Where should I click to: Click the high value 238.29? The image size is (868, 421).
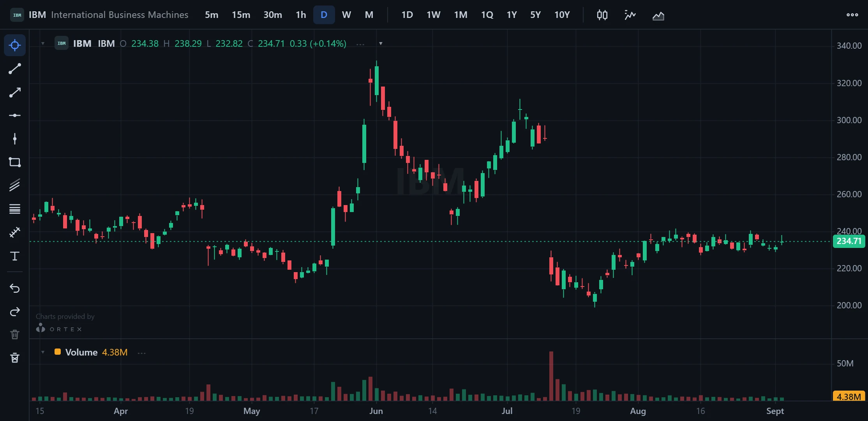pyautogui.click(x=188, y=43)
